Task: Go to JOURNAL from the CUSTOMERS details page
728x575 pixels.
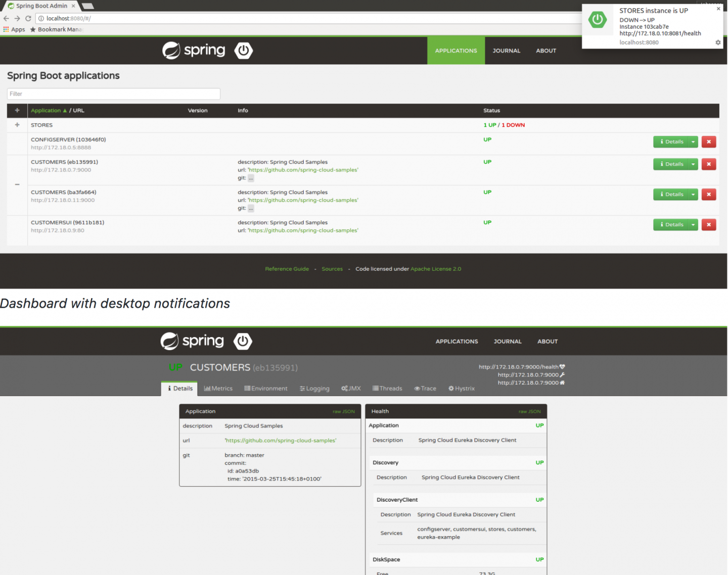Action: coord(508,342)
